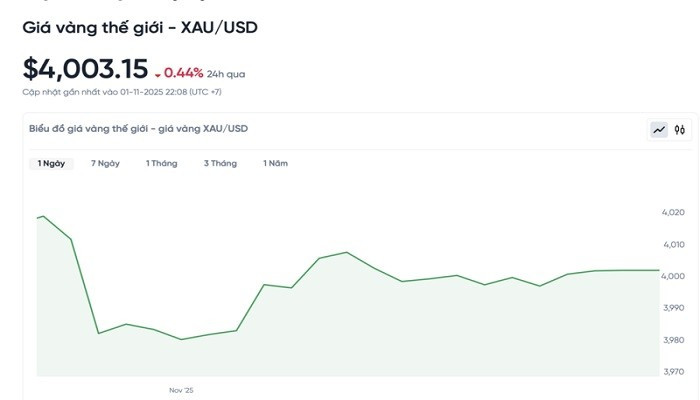This screenshot has width=700, height=400.
Task: Select the 1 Ngày time range
Action: click(51, 163)
